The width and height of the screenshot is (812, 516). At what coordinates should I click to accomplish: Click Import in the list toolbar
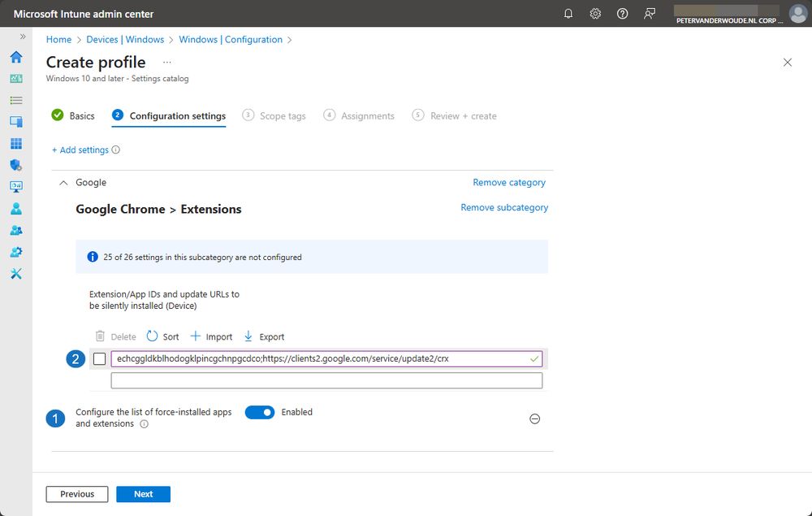click(211, 336)
